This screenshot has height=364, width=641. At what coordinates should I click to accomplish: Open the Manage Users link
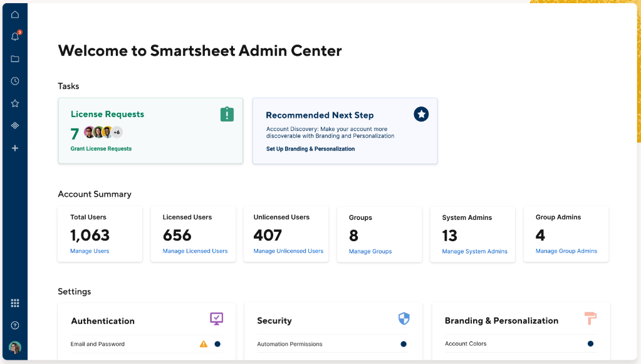tap(90, 251)
